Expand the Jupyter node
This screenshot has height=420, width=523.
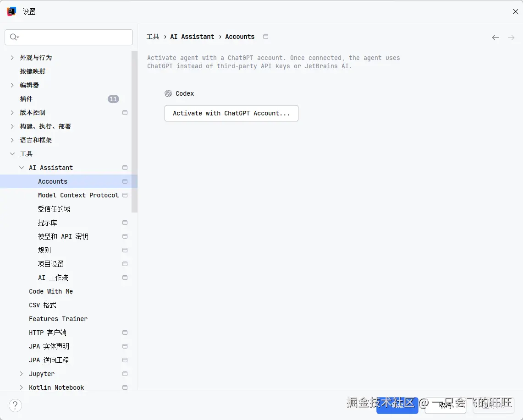[x=22, y=374]
